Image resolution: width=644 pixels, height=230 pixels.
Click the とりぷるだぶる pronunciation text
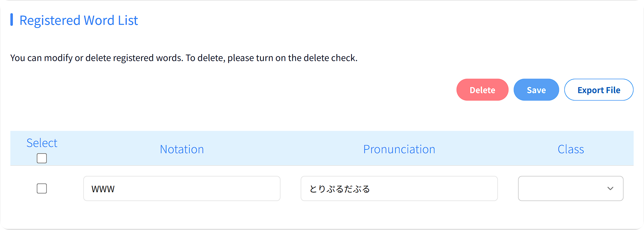pos(340,189)
